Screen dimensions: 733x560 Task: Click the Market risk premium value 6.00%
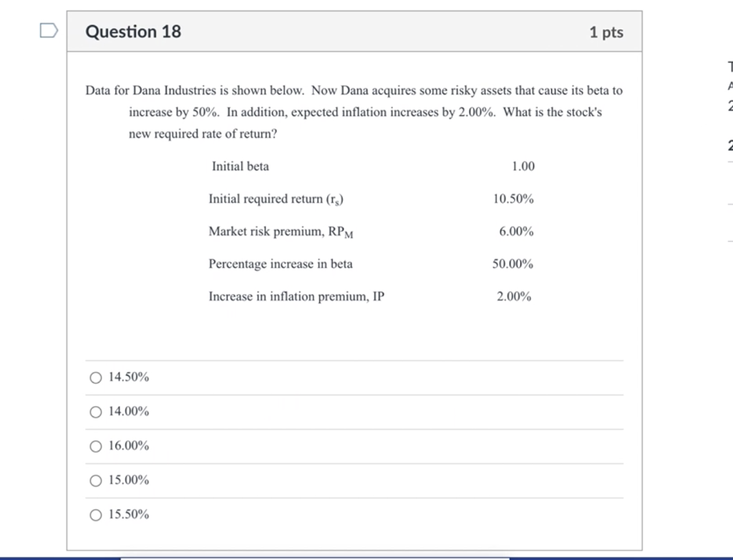(516, 231)
